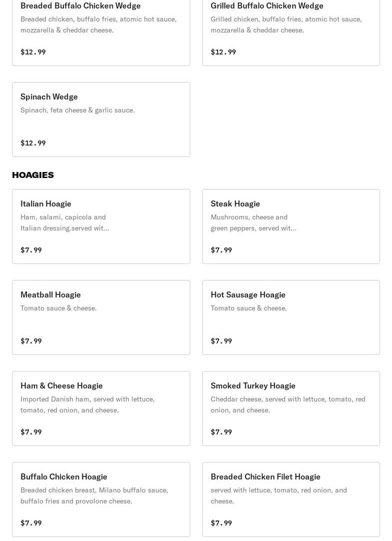Click the Steak Hoagie truncated description text
392x541 pixels.
(x=254, y=222)
